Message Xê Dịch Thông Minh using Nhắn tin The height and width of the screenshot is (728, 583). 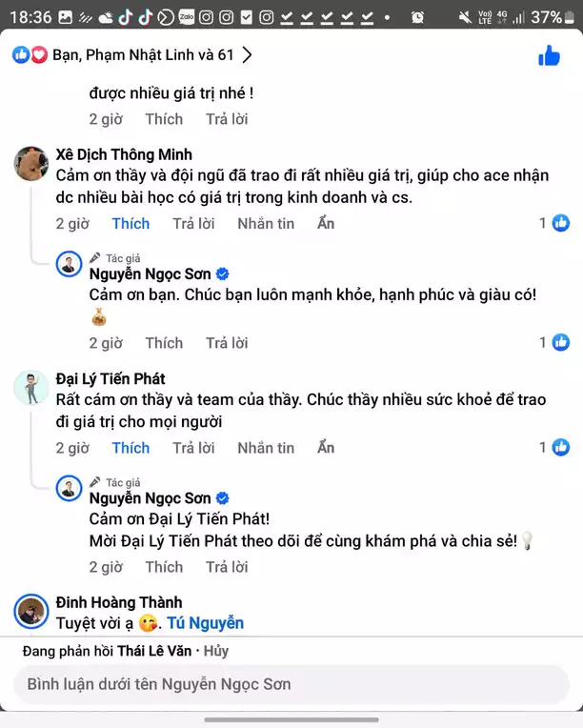266,224
